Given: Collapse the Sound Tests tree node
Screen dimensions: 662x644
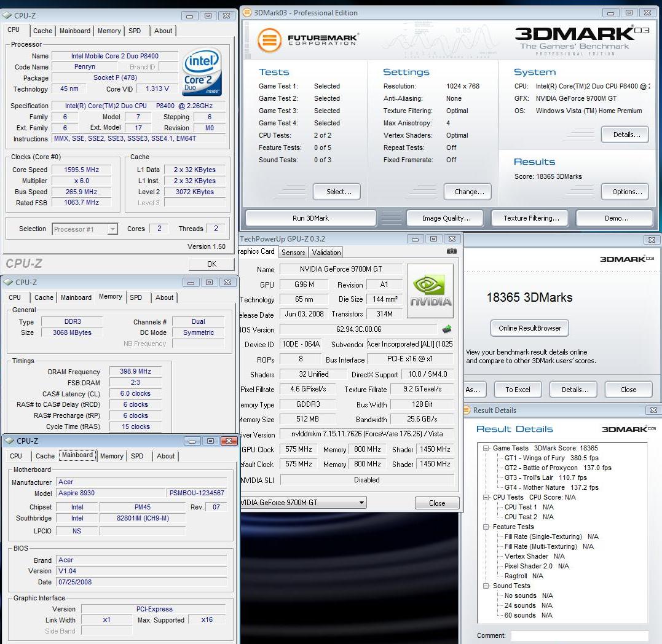Looking at the screenshot, I should pos(486,586).
